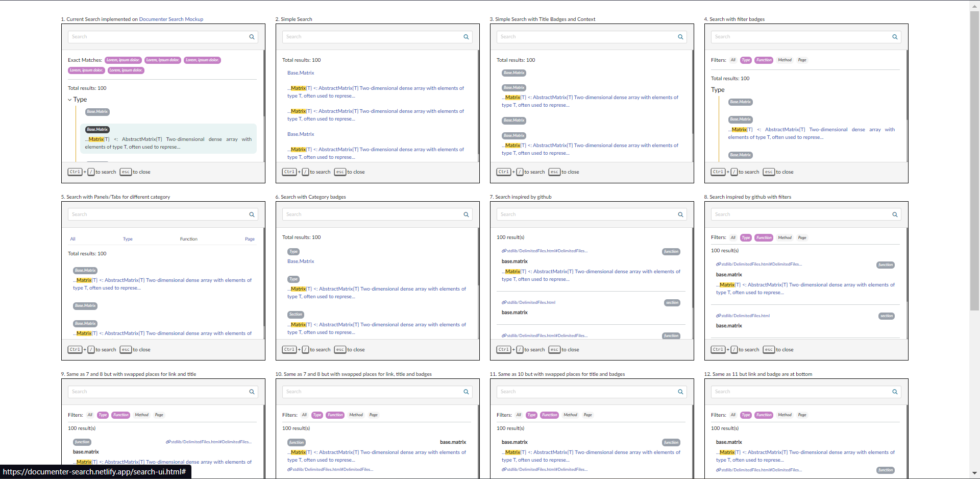Click magnifier icon in panel 12 search bar
980x479 pixels.
coord(895,392)
